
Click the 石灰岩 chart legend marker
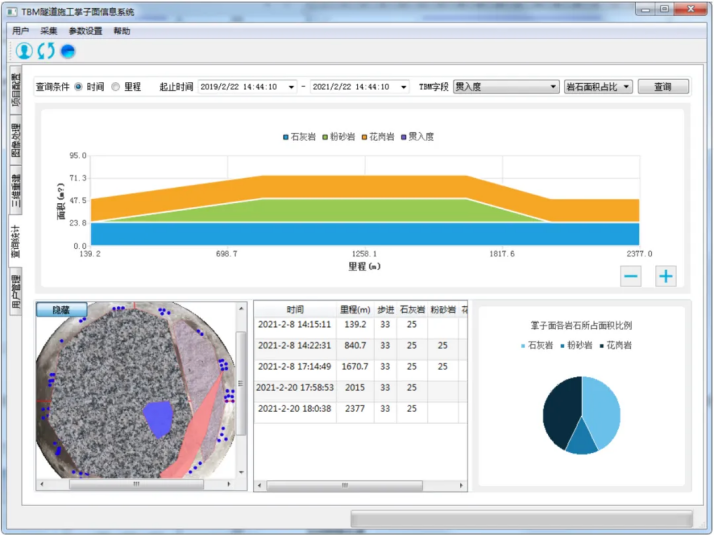coord(286,137)
